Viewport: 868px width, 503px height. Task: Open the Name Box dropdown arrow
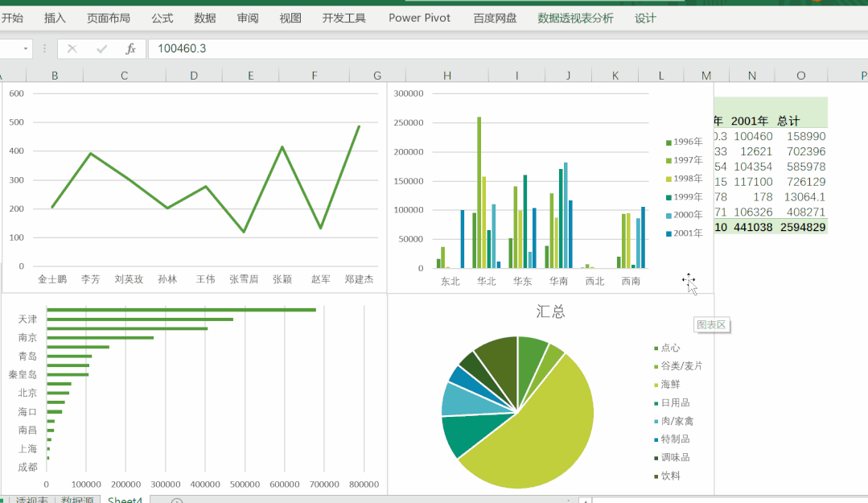coord(25,49)
